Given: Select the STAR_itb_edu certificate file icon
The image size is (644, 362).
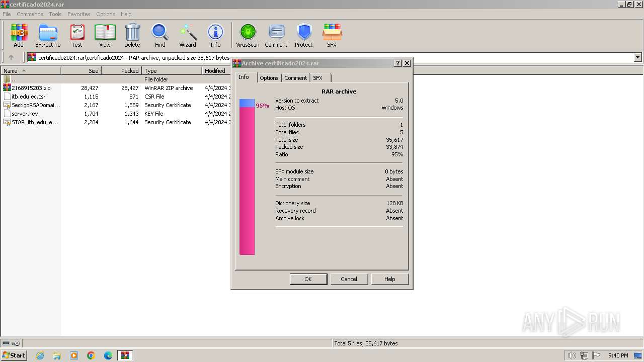Looking at the screenshot, I should pos(7,122).
